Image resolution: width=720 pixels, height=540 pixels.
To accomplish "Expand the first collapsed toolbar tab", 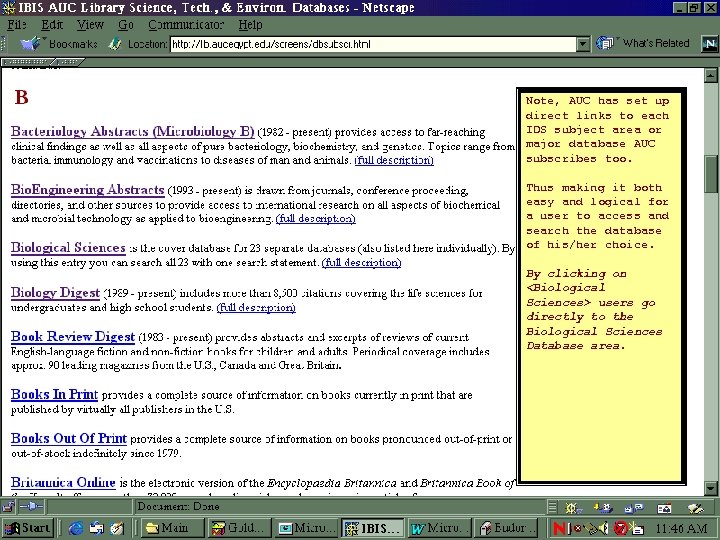I will coord(26,62).
